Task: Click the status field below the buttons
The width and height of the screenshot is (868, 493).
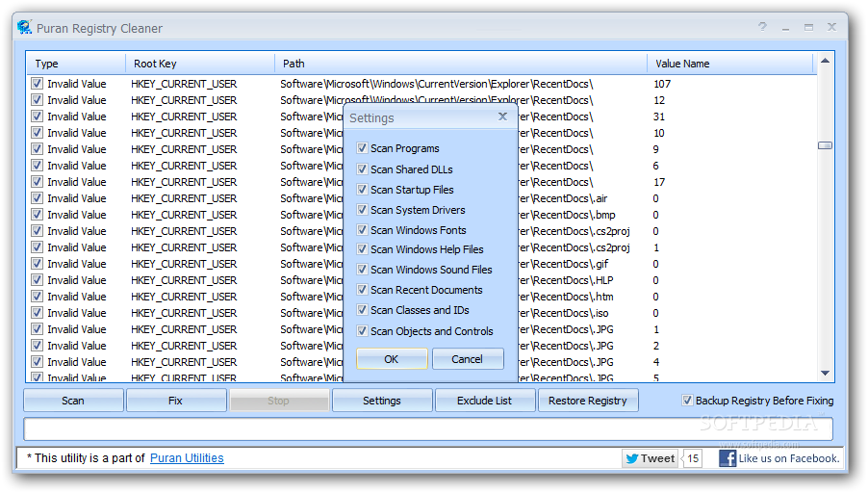Action: point(428,428)
